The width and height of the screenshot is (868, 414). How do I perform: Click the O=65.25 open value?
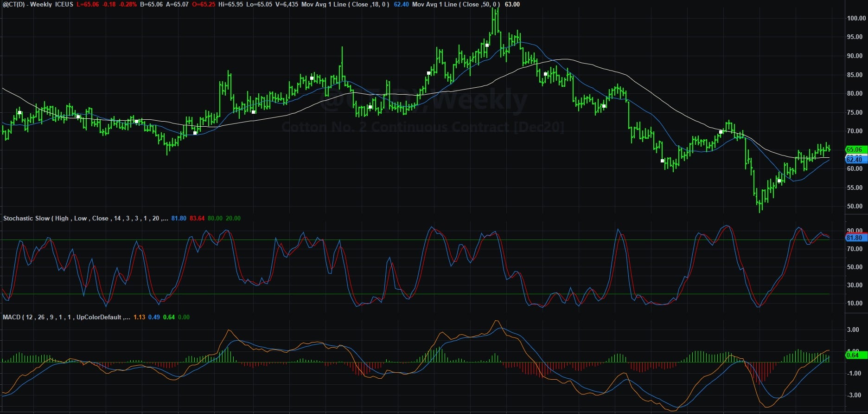204,4
